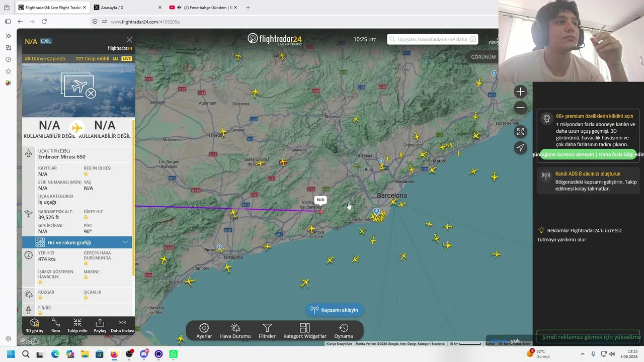Center map on my location
644x362 pixels.
[x=520, y=147]
